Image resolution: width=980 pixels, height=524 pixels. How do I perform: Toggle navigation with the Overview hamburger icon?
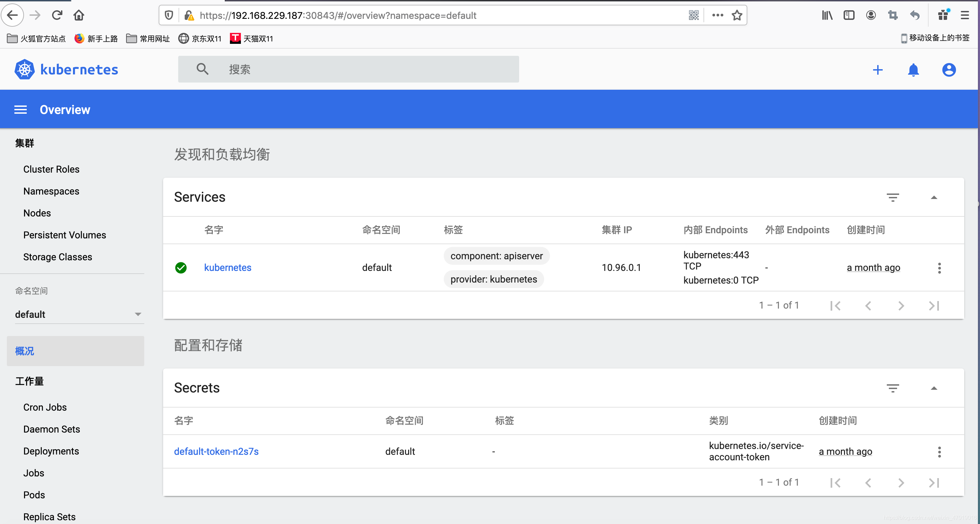(x=21, y=110)
